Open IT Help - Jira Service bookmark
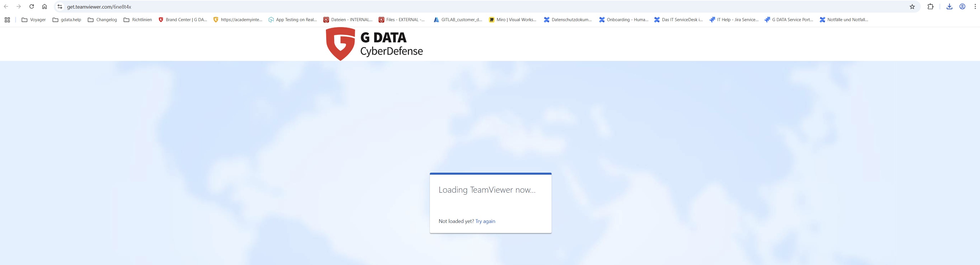Screen dimensions: 980x265 coord(734,20)
